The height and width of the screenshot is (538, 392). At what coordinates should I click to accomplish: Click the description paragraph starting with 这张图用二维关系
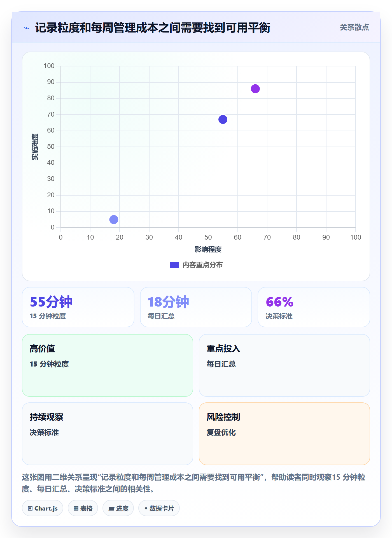click(194, 483)
